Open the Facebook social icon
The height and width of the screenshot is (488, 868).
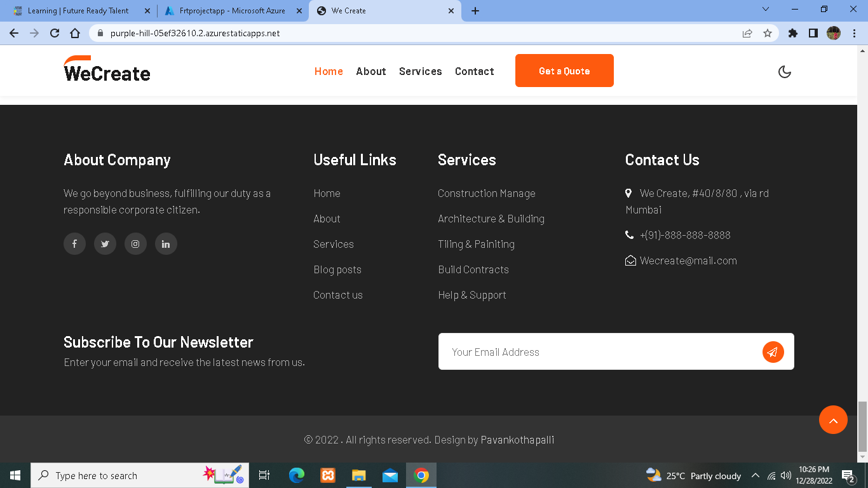pyautogui.click(x=74, y=244)
